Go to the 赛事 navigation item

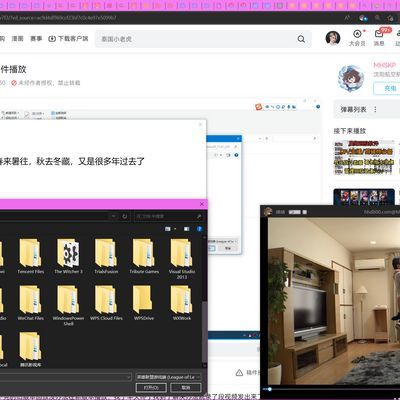pos(36,39)
